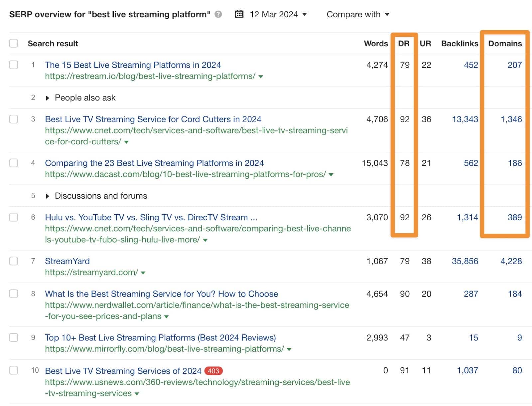Open the Compare with dropdown

pos(358,14)
